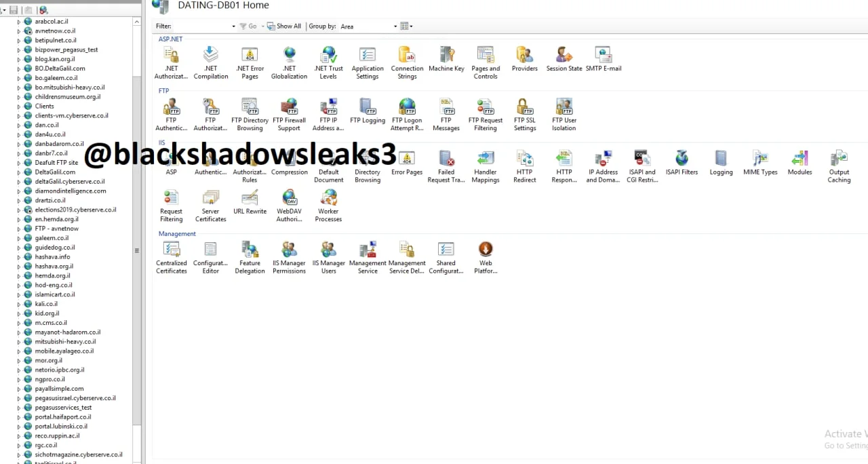The image size is (868, 464).
Task: Expand the blog.kan.org.il site node
Action: point(19,59)
